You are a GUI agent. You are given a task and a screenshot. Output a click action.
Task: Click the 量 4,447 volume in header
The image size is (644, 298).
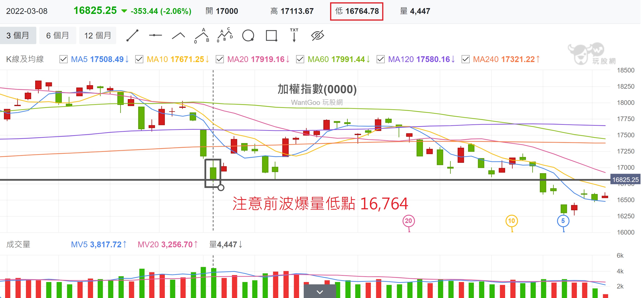[415, 11]
